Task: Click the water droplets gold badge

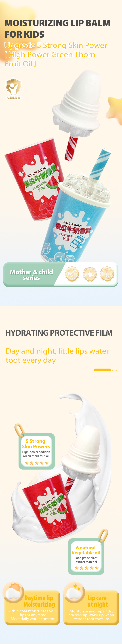Action: 72,274
